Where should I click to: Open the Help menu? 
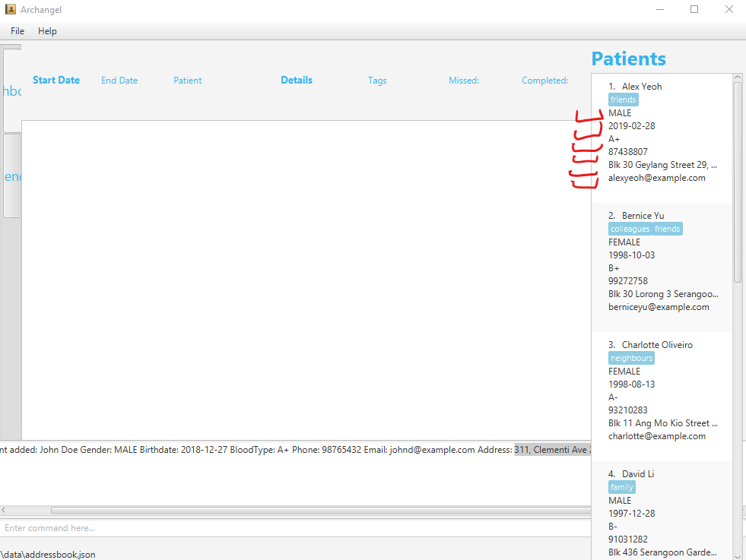47,31
